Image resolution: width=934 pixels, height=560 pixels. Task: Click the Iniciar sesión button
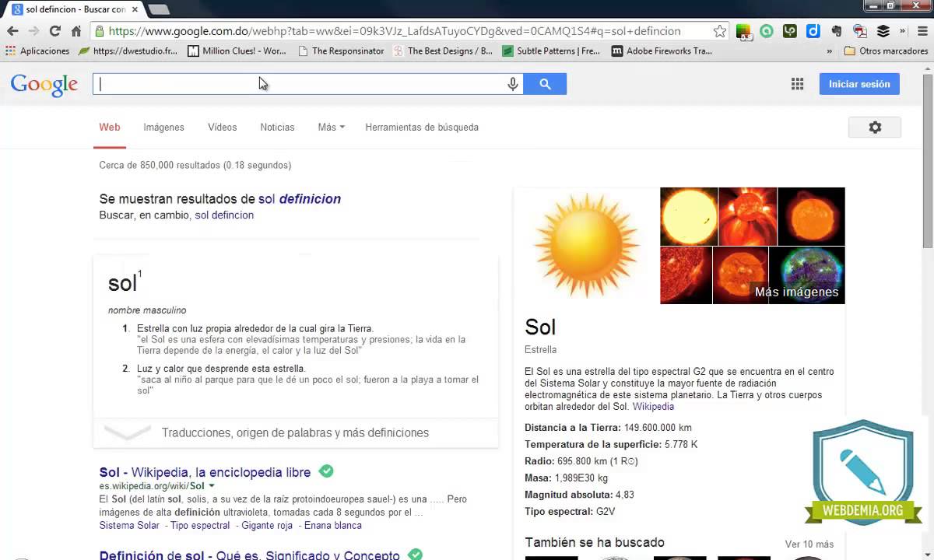click(x=859, y=84)
